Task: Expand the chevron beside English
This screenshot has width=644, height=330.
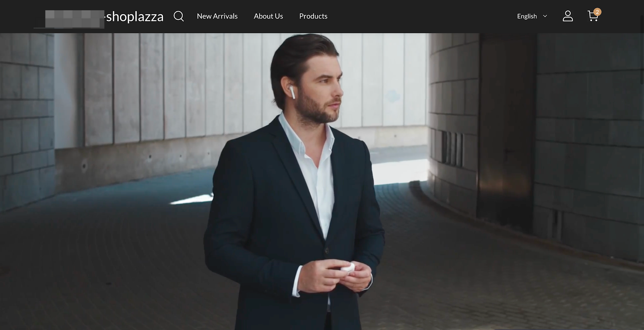Action: tap(545, 16)
